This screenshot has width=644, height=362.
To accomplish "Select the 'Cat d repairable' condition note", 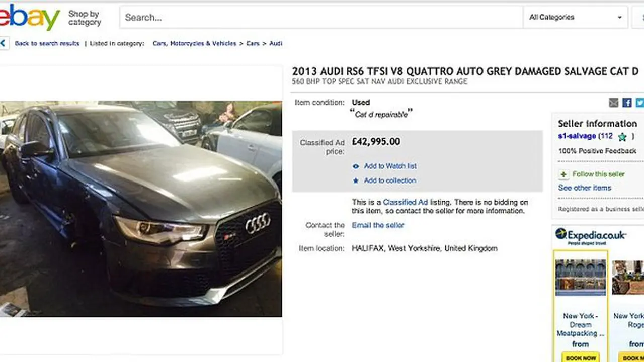I will [381, 114].
